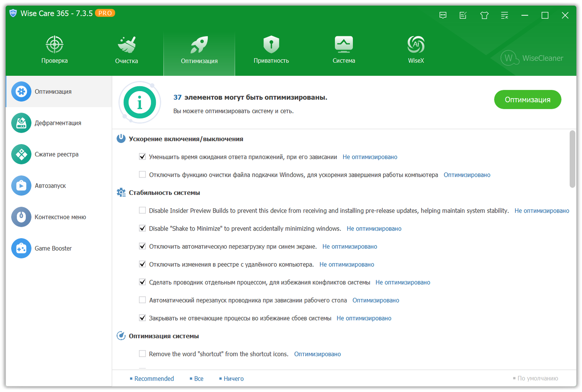Click the vertical scrollbar of the optimization list
The image size is (582, 392).
[x=572, y=159]
